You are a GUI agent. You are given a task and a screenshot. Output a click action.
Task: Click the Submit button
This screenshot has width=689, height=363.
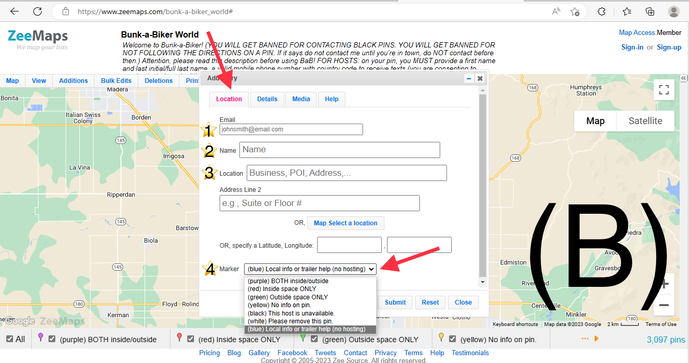[x=395, y=302]
